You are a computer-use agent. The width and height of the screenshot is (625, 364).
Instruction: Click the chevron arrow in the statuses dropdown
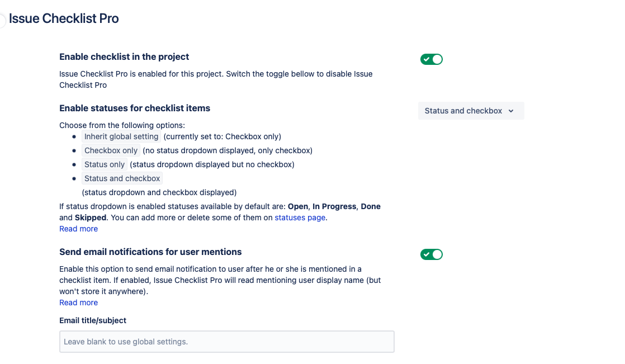(x=511, y=111)
